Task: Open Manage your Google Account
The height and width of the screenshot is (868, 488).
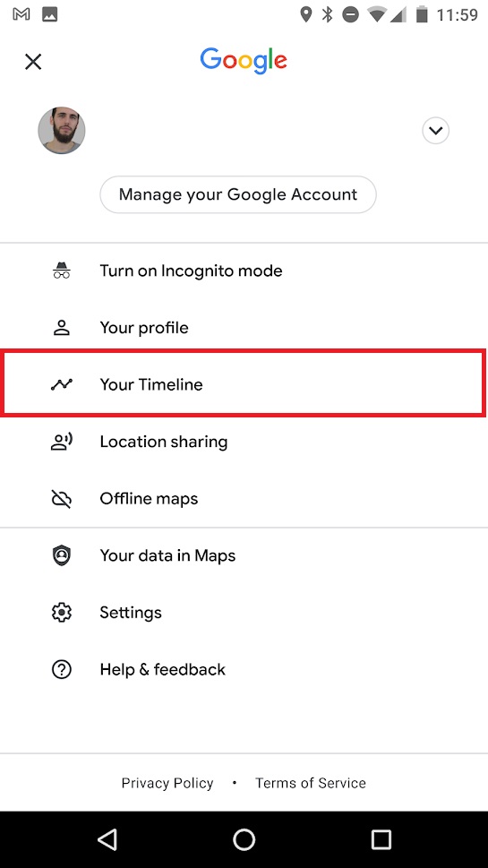Action: pos(238,194)
